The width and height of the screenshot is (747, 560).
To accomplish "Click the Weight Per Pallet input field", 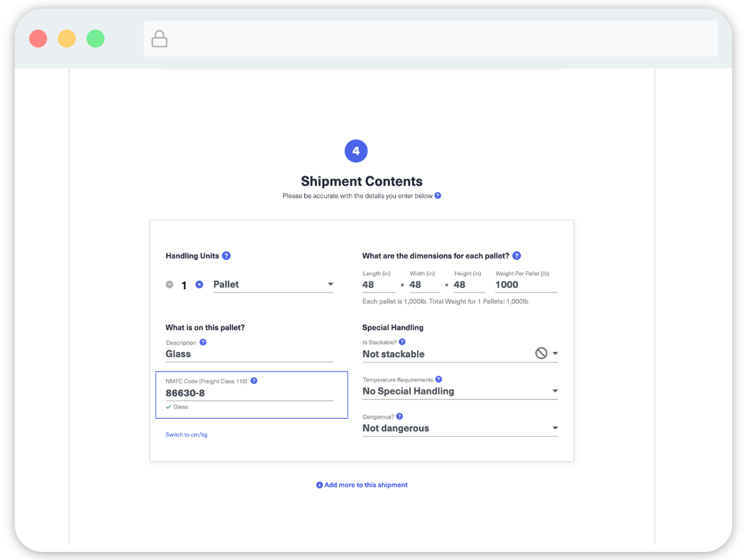I will [525, 284].
